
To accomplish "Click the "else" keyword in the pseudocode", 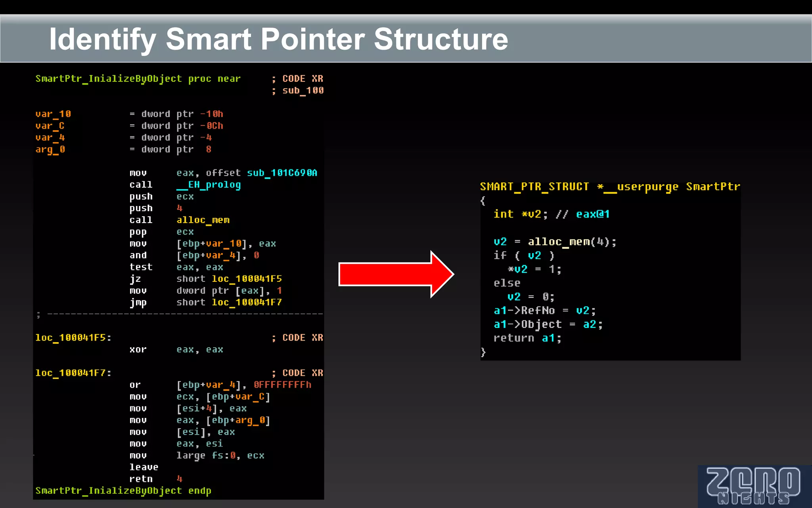I will tap(507, 283).
